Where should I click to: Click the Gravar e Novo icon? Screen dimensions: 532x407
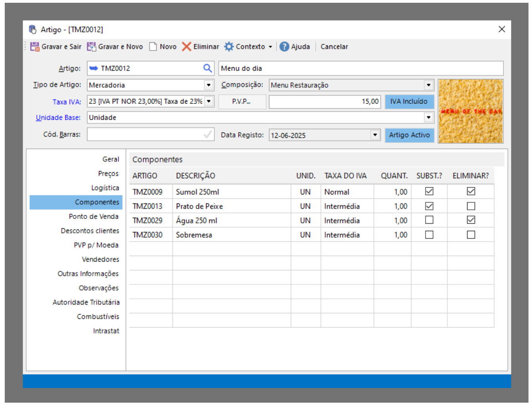[x=91, y=47]
